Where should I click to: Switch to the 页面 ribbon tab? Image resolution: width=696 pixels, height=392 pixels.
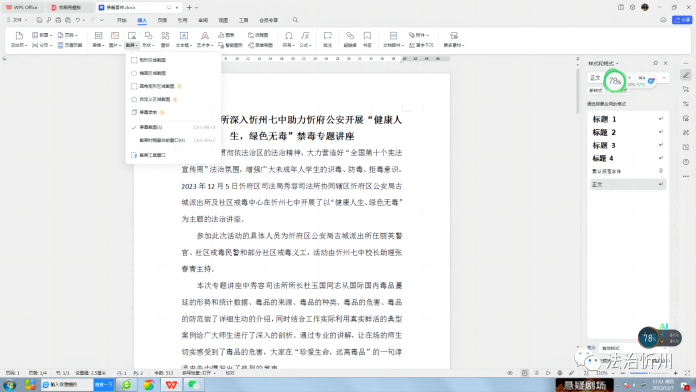tap(162, 20)
